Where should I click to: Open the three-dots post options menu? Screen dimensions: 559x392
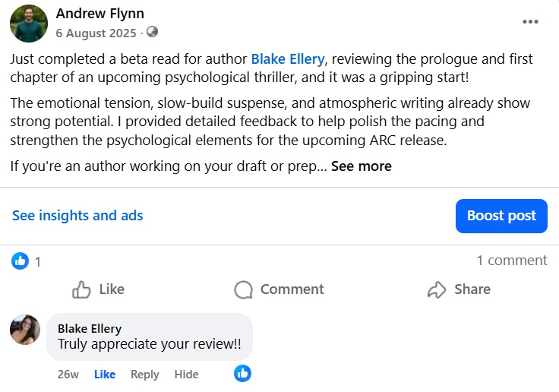[530, 22]
